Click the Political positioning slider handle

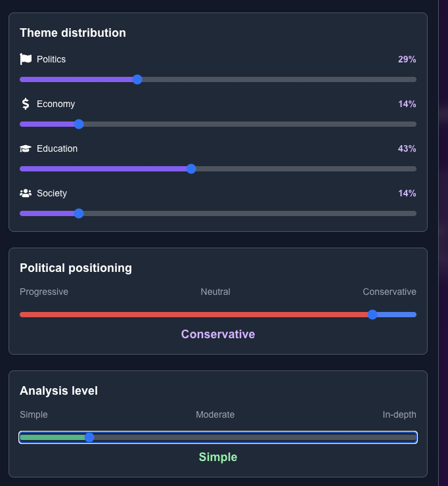[x=372, y=315]
